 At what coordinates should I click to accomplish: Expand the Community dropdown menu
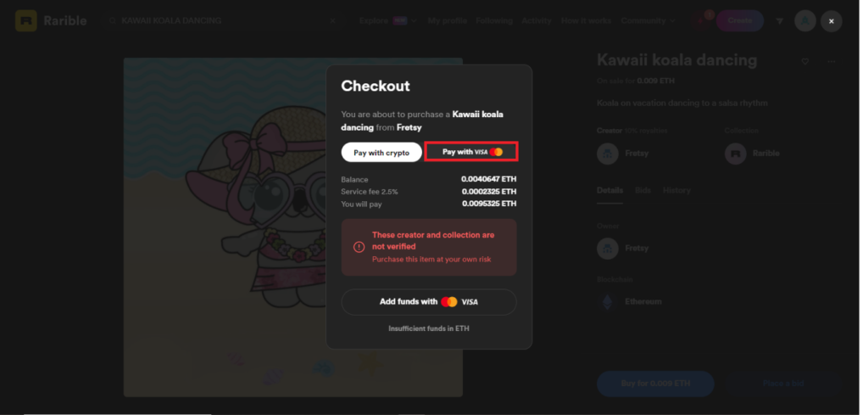(648, 21)
